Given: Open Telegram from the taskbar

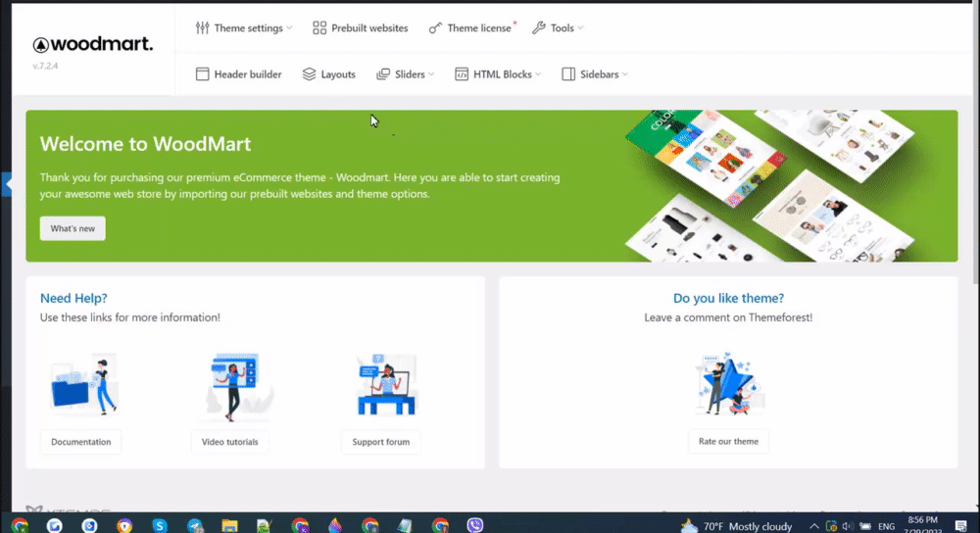Looking at the screenshot, I should (x=195, y=526).
